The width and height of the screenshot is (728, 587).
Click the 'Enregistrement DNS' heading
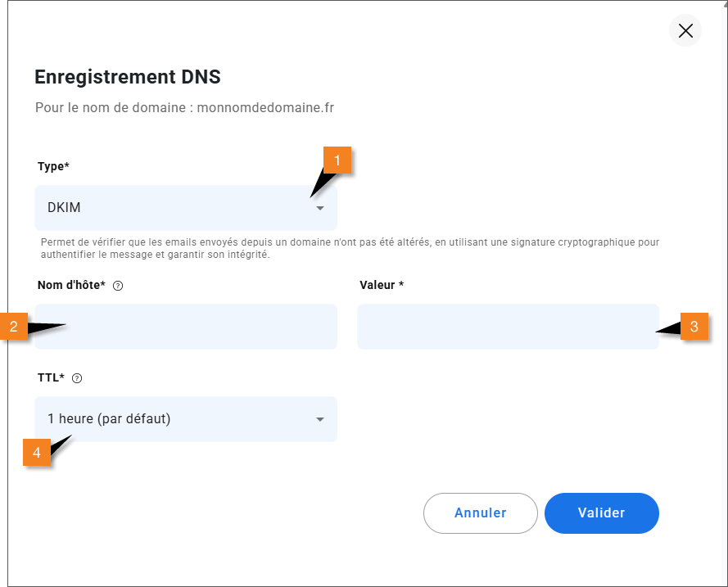pyautogui.click(x=128, y=77)
